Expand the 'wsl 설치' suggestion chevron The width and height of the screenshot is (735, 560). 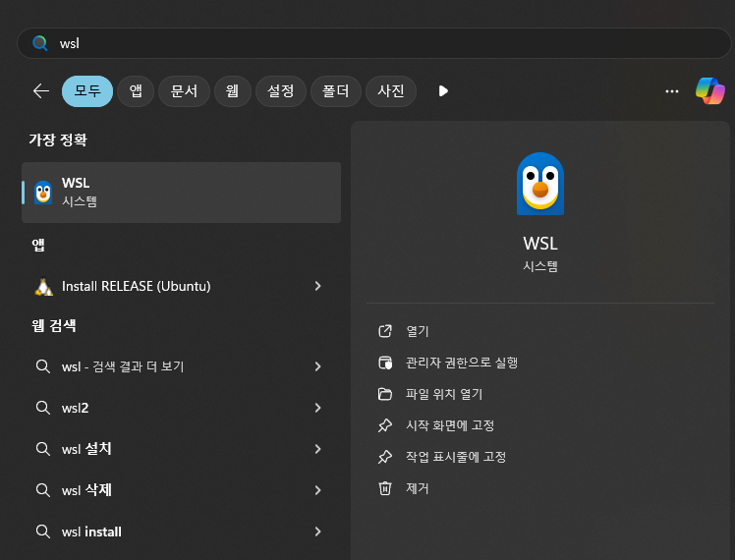point(317,449)
